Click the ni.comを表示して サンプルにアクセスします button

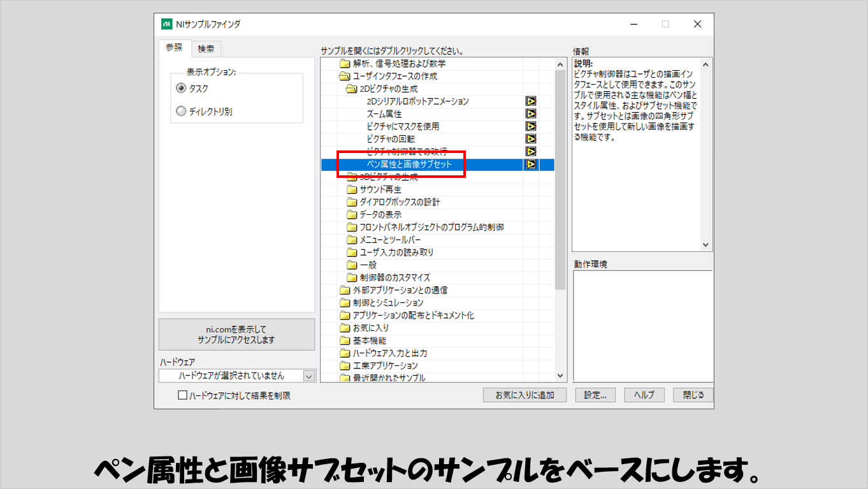pos(236,335)
